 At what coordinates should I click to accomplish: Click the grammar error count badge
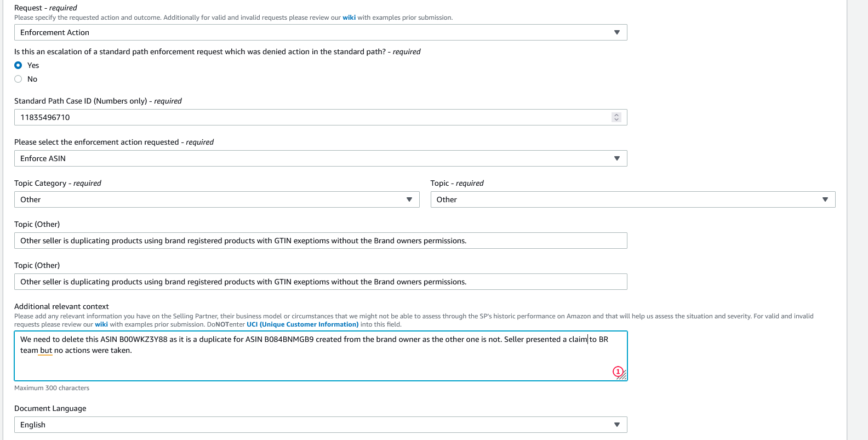click(x=618, y=372)
